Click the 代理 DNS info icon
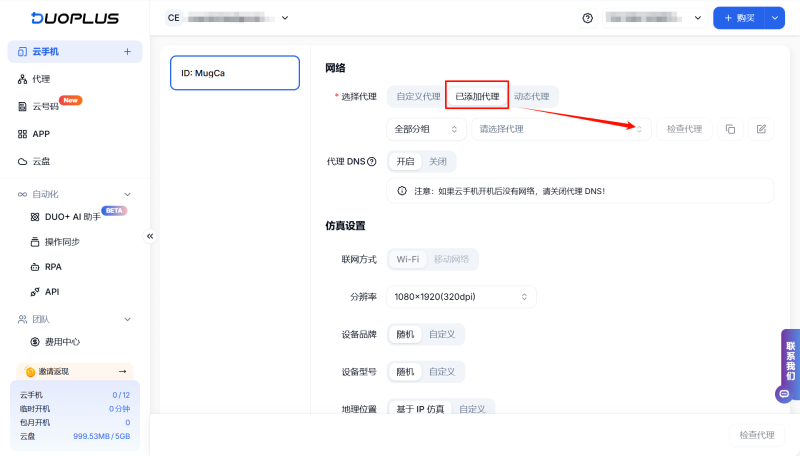 tap(372, 162)
